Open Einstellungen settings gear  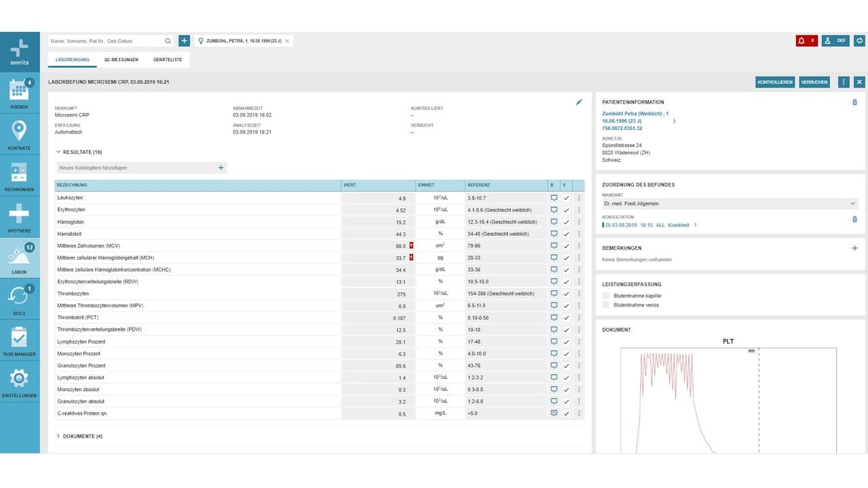(x=20, y=382)
